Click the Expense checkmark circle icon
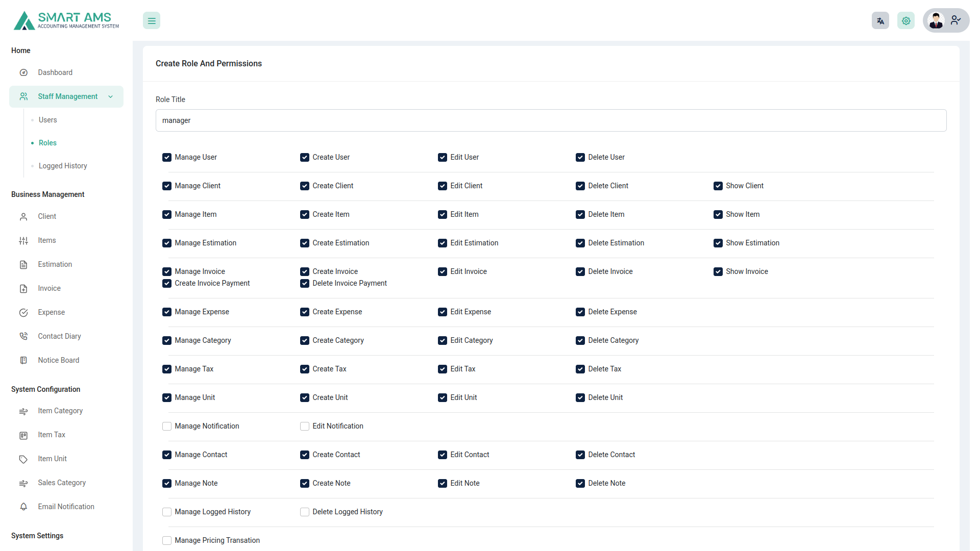Viewport: 980px width, 551px height. [23, 312]
